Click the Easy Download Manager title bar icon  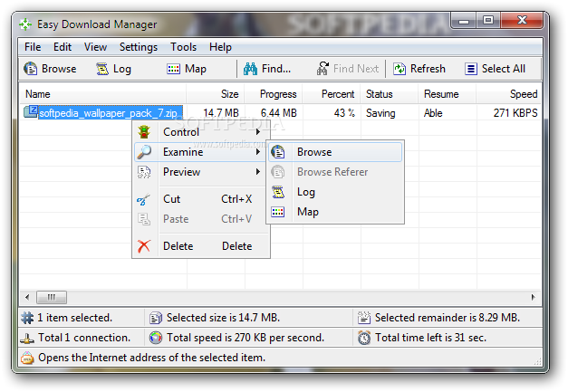click(25, 24)
